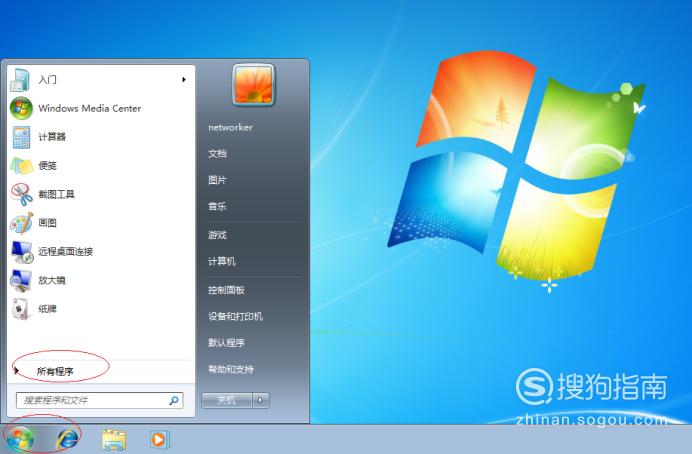Viewport: 692px width, 454px height.
Task: Open 游戏 in Start menu
Action: pos(217,235)
